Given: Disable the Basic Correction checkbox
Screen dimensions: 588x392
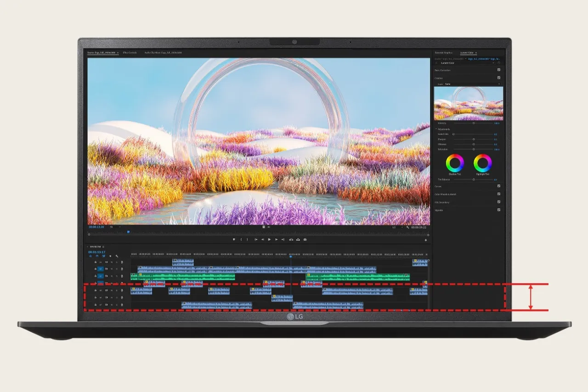Looking at the screenshot, I should (498, 70).
